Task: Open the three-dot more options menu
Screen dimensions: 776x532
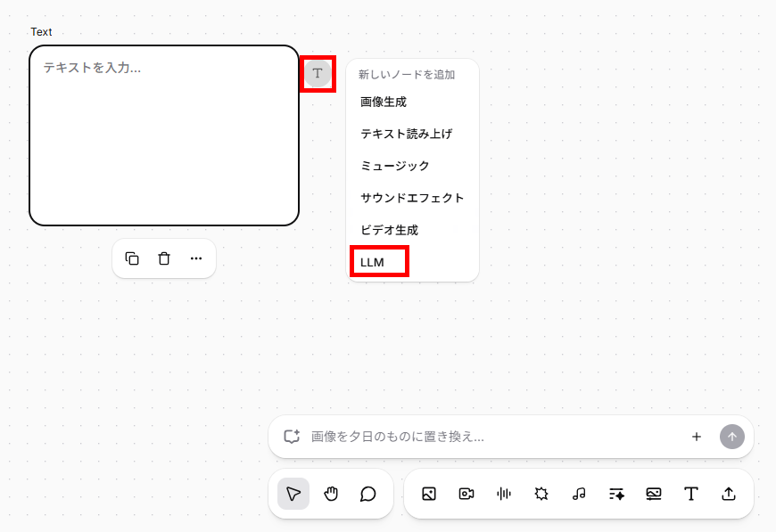Action: 196,258
